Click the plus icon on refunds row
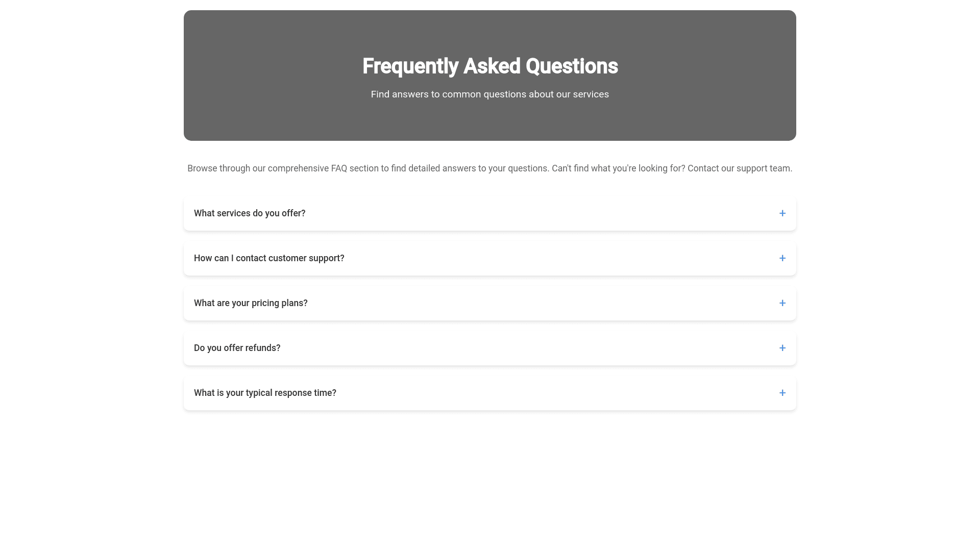 pyautogui.click(x=782, y=348)
